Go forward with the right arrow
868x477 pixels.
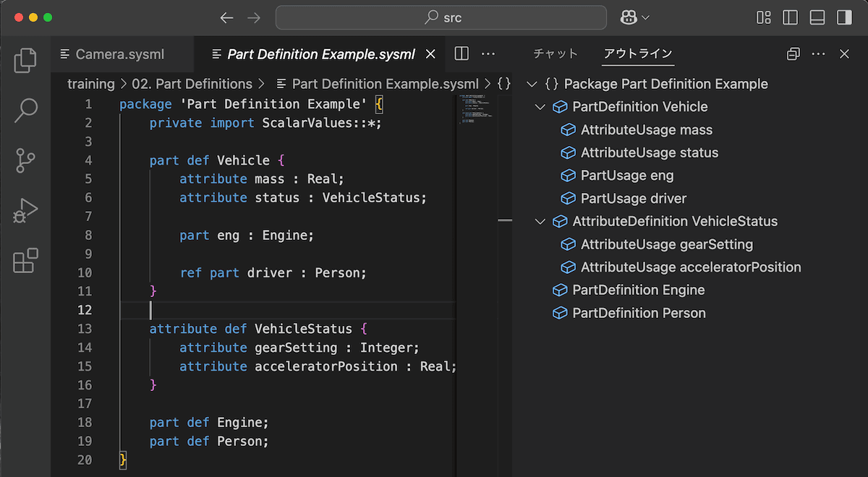click(253, 17)
